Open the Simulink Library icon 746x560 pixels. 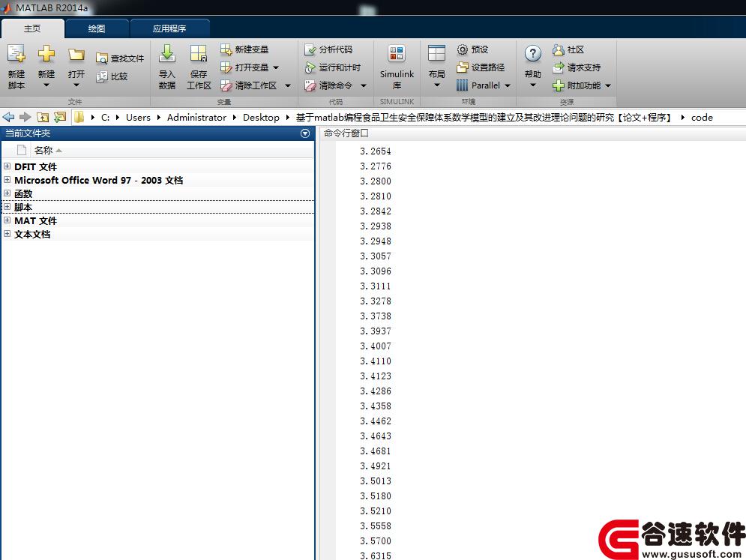coord(397,54)
